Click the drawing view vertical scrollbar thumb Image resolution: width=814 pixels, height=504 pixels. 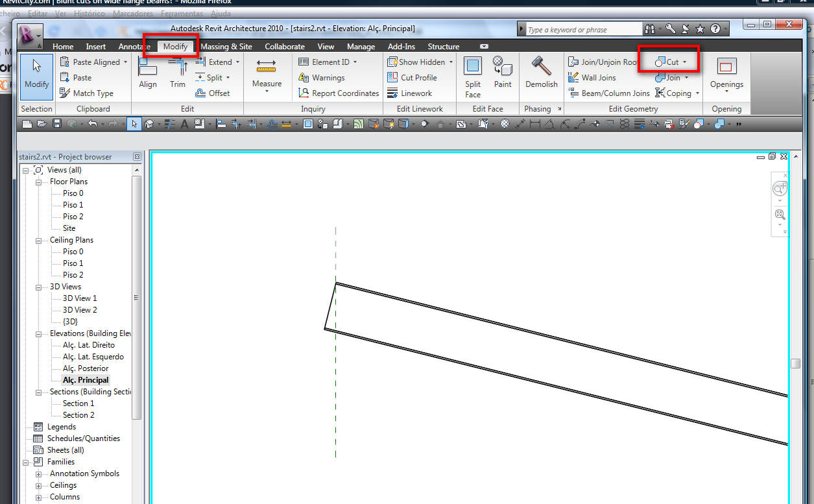click(x=795, y=363)
